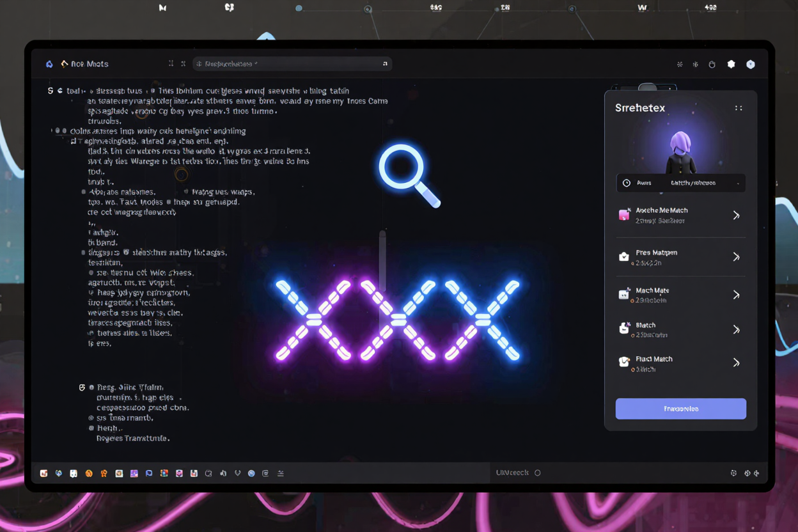
Task: Click the purple square icon in the bottom taskbar
Action: point(134,473)
